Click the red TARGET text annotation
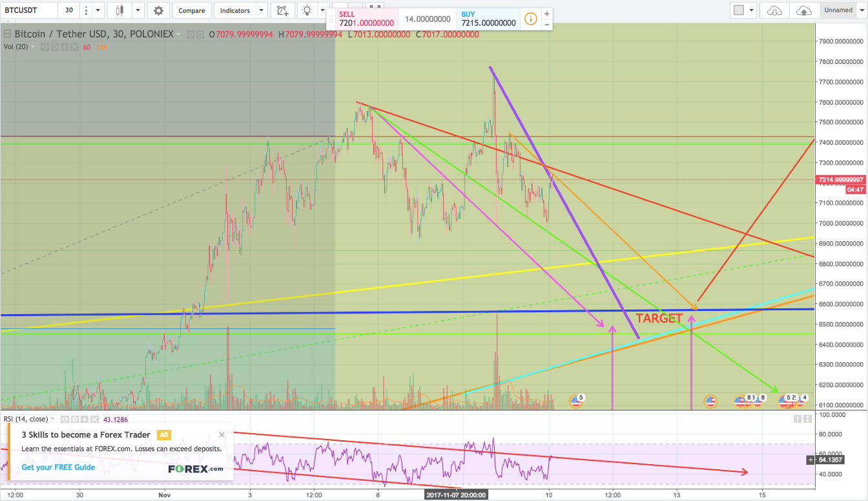This screenshot has width=868, height=501. 659,319
